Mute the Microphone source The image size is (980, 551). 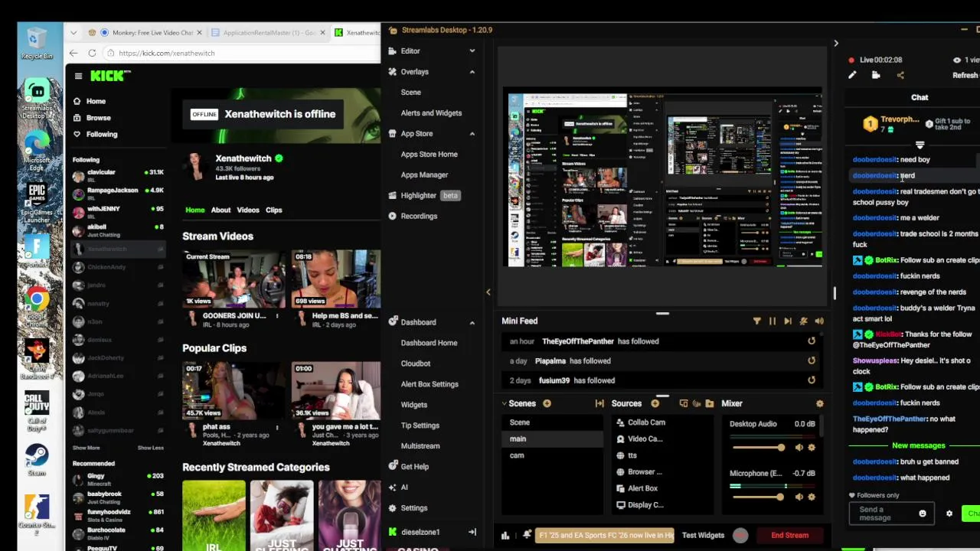[x=799, y=497]
